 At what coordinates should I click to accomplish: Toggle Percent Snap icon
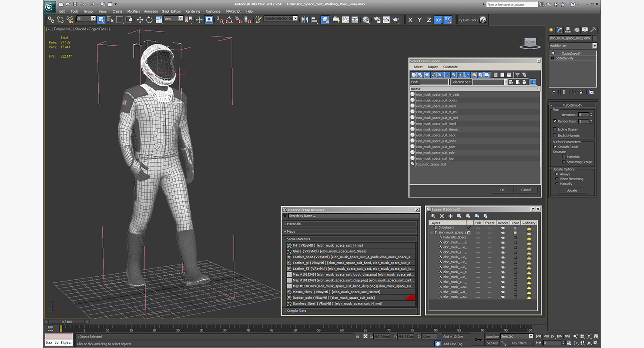(238, 20)
